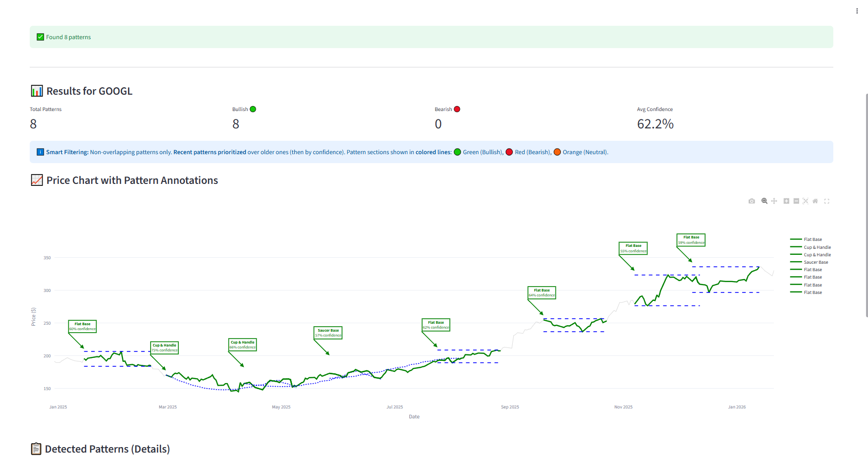The height and width of the screenshot is (462, 868).
Task: Toggle chart fullscreen with the corners icon
Action: 826,201
